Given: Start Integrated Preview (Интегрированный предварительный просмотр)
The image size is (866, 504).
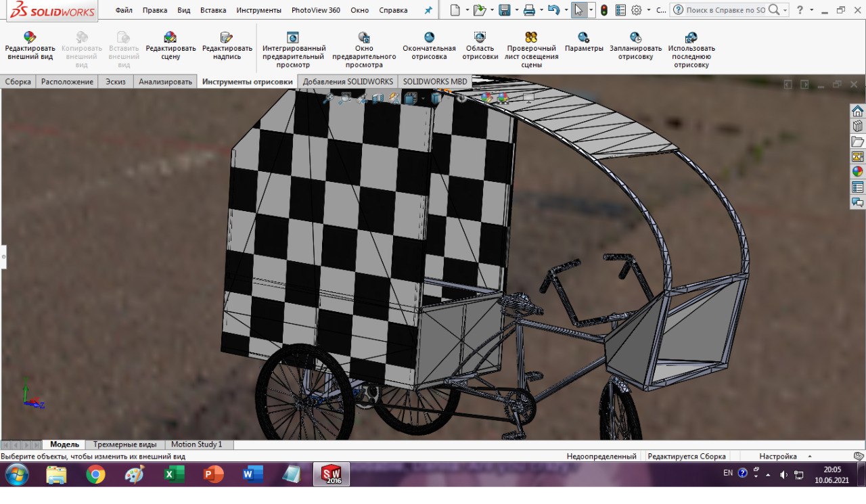Looking at the screenshot, I should [293, 38].
